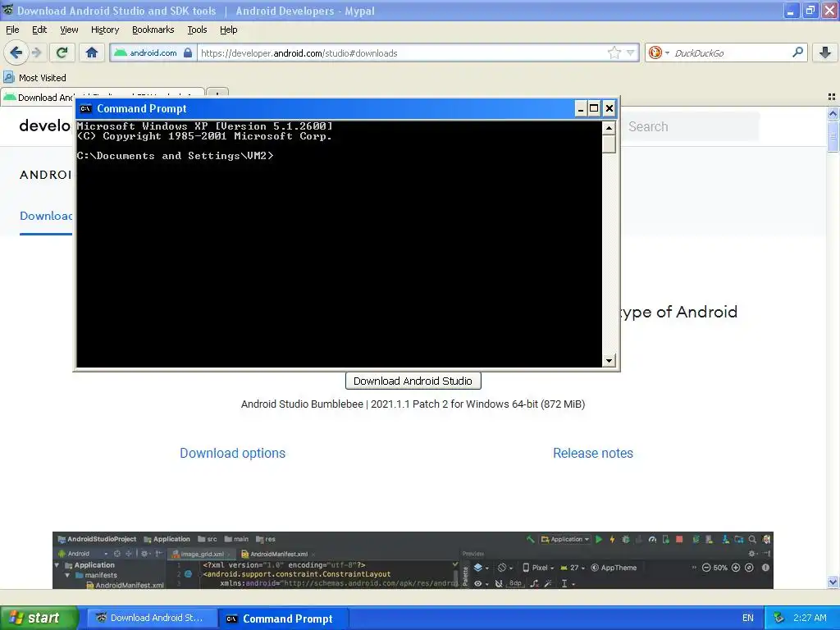Click the developers logo on the page
Viewport: 840px width, 630px height.
pos(45,126)
